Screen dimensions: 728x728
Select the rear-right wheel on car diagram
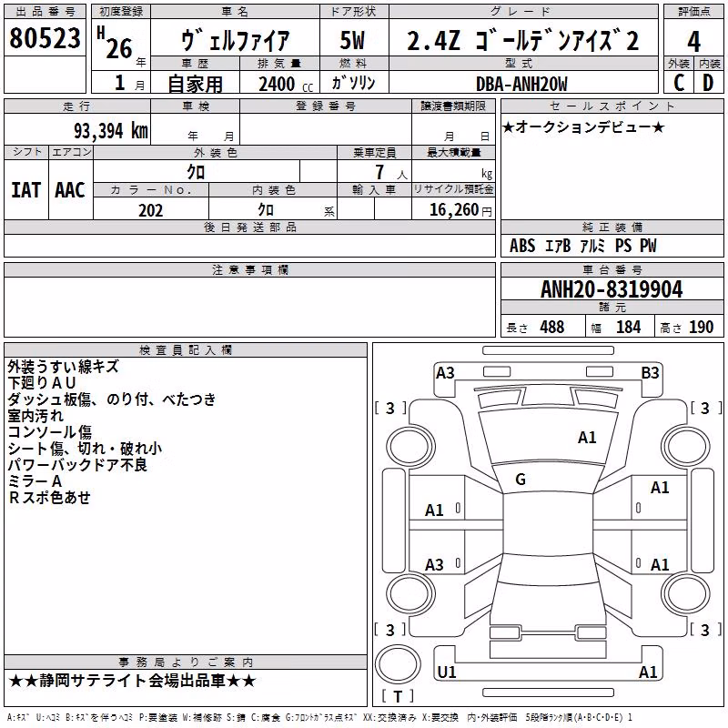(x=686, y=593)
